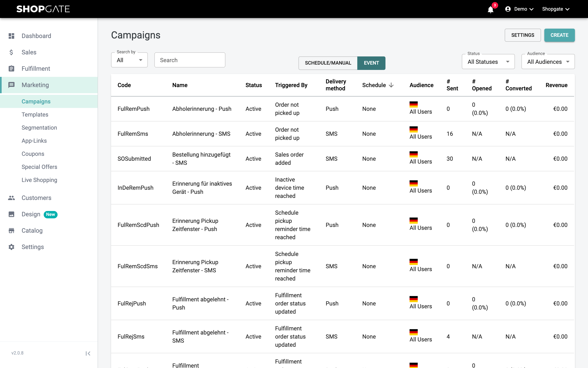The width and height of the screenshot is (588, 368).
Task: Click the Revenue column header
Action: 556,85
